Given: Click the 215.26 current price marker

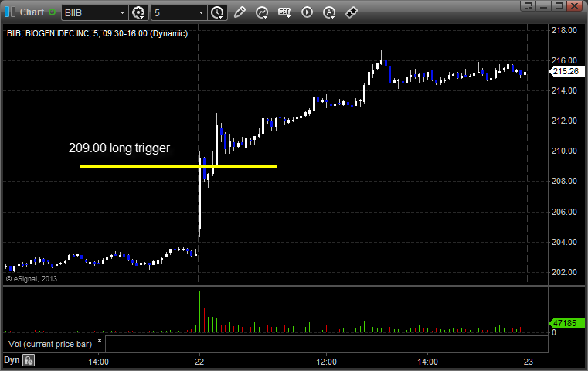Looking at the screenshot, I should tap(566, 71).
